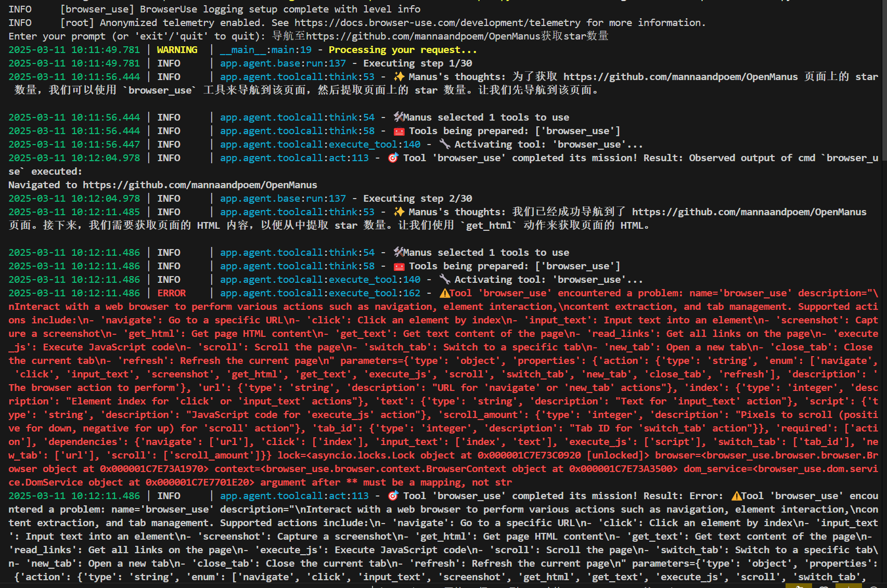Click app.agent.base:run:137 for step 2/30

coord(282,199)
